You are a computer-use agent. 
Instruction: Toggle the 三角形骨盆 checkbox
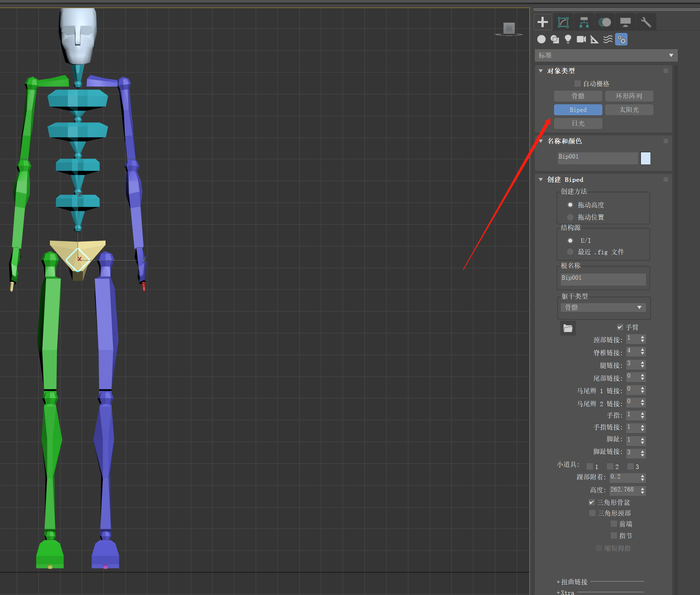(x=592, y=502)
